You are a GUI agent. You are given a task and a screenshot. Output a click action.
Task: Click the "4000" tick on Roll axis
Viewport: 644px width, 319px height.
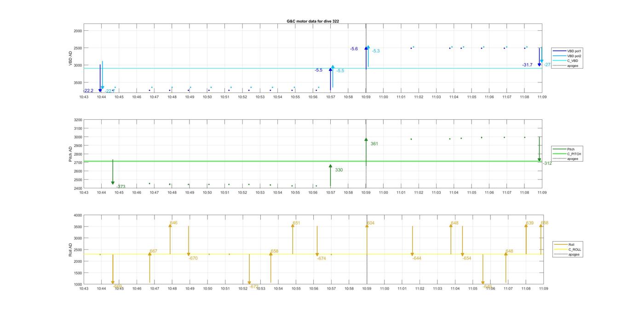pyautogui.click(x=77, y=215)
